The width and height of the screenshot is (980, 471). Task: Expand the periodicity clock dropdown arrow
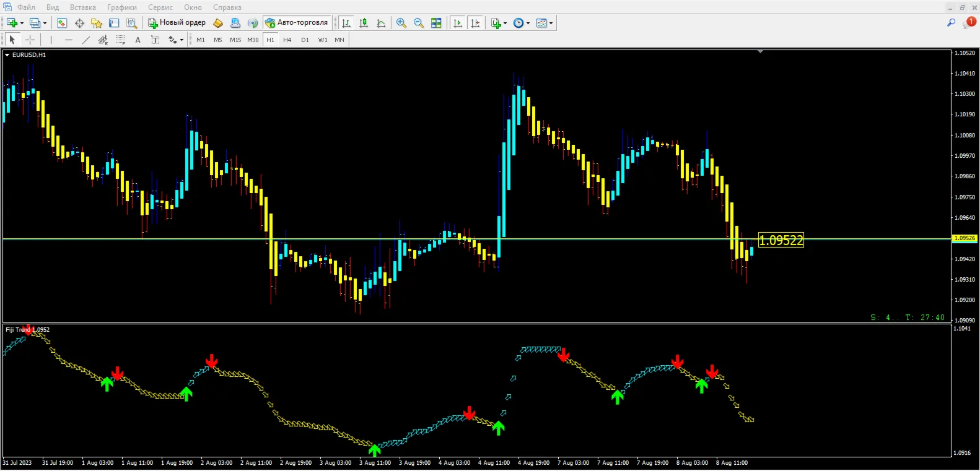pos(528,24)
